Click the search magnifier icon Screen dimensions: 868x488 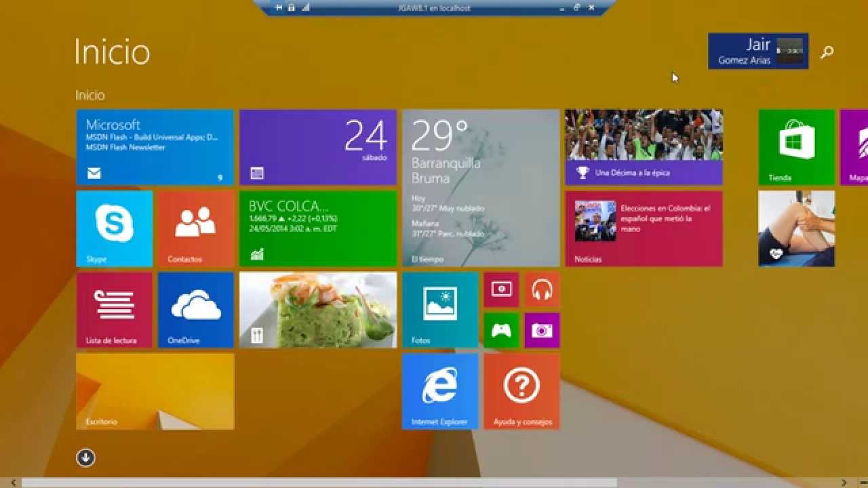click(x=827, y=52)
